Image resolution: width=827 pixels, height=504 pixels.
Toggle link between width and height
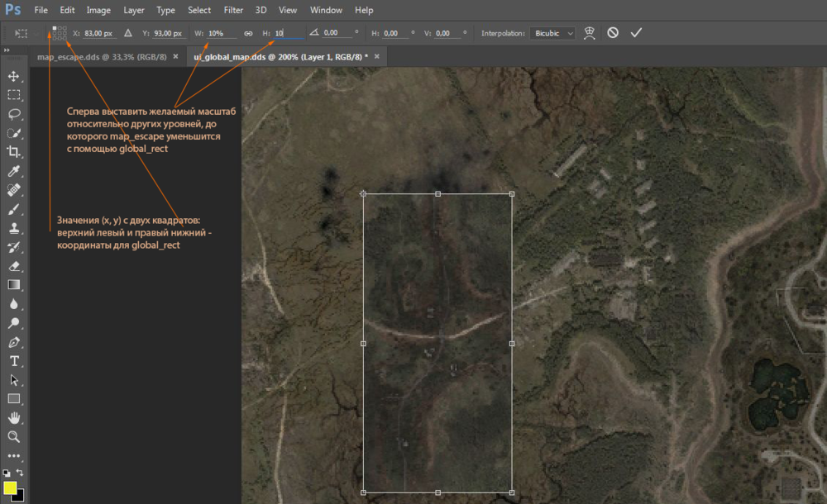pyautogui.click(x=248, y=34)
